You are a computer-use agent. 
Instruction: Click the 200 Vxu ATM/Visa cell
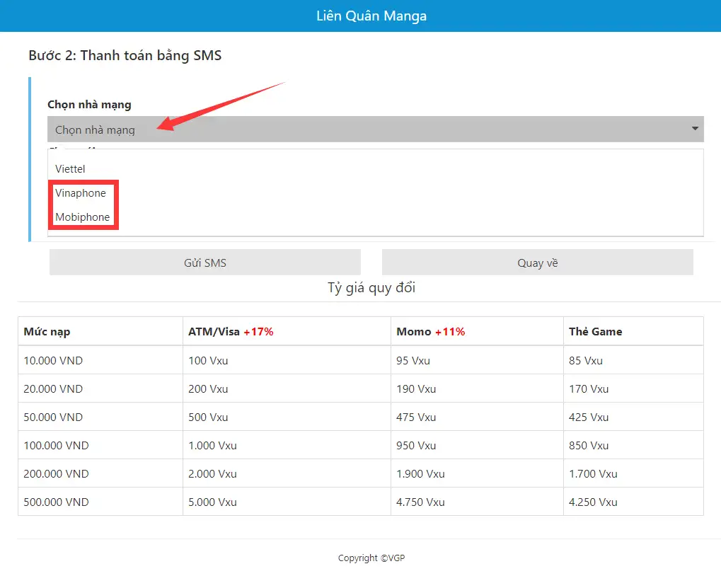pos(287,388)
